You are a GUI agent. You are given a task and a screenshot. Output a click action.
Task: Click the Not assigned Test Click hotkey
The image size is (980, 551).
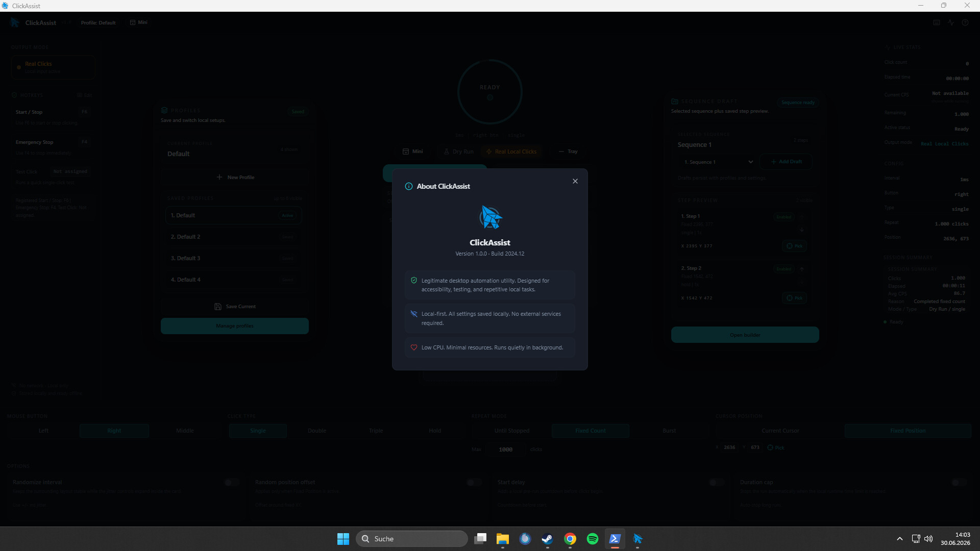click(70, 171)
